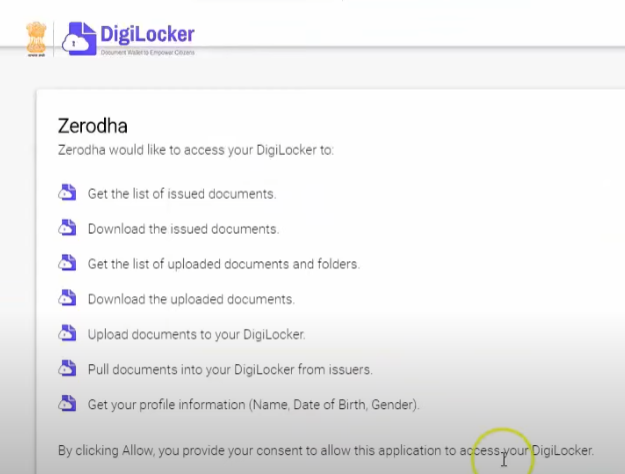Click the icon beside 'Download the uploaded documents'
This screenshot has width=625, height=474.
point(67,298)
